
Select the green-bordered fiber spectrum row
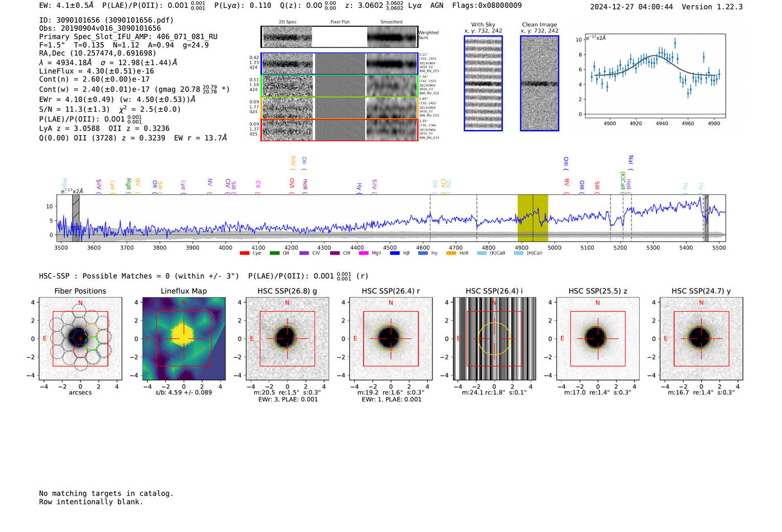coord(339,86)
